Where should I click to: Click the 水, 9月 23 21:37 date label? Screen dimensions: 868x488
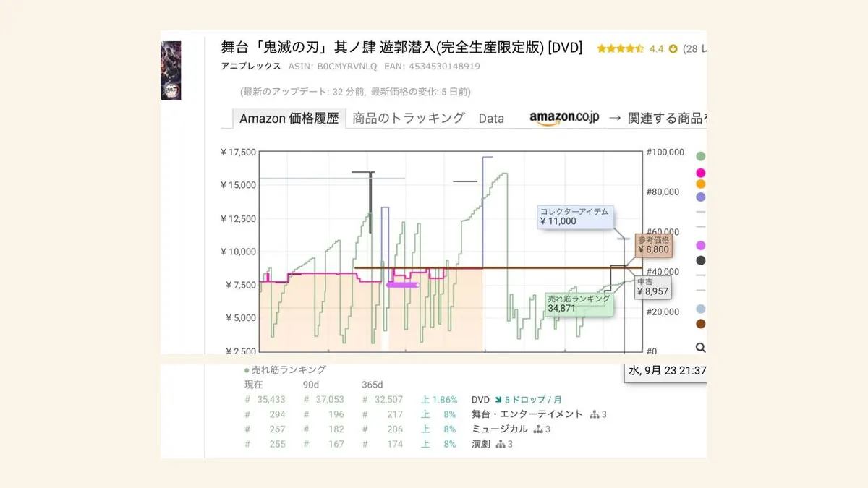coord(666,370)
